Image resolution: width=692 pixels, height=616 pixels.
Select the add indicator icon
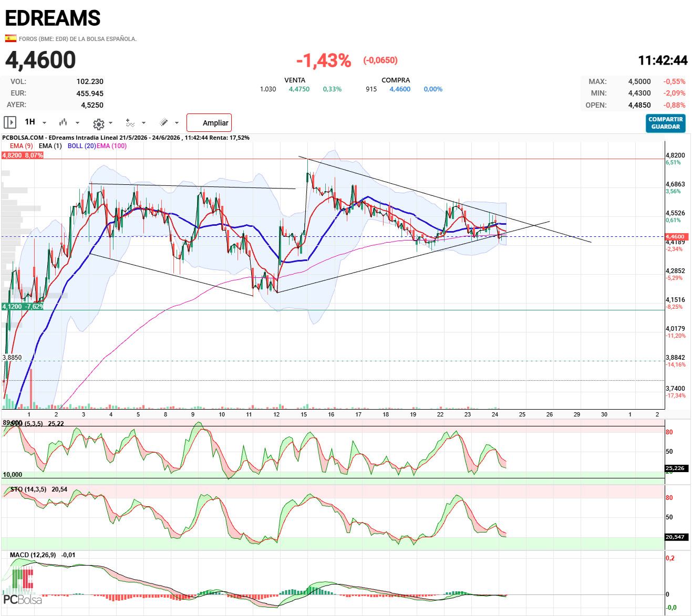[130, 122]
